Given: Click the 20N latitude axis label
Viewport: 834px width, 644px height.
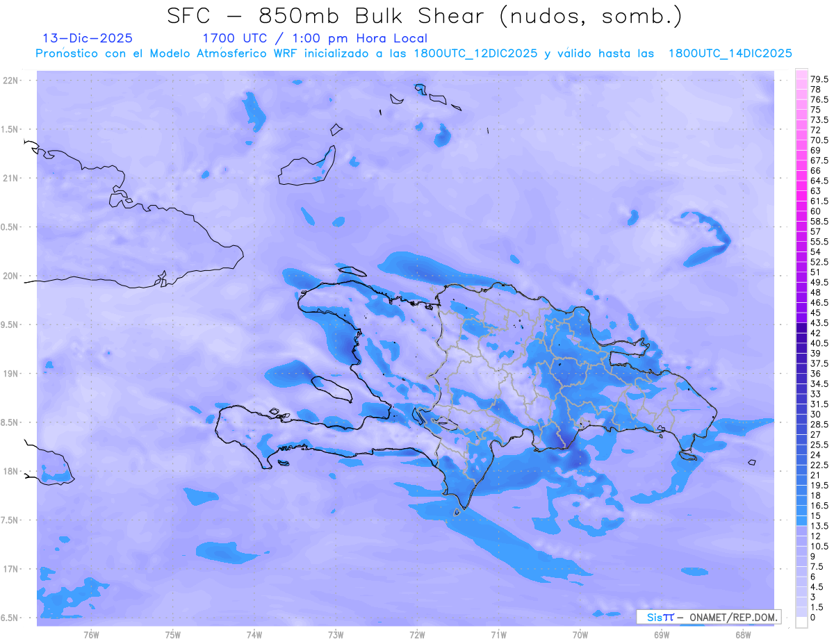Looking at the screenshot, I should [11, 276].
